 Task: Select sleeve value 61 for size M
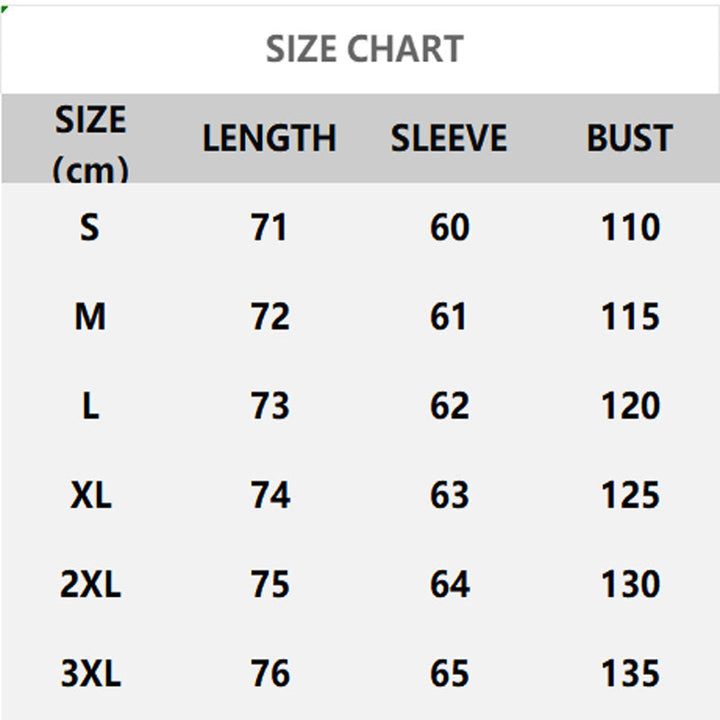[449, 317]
